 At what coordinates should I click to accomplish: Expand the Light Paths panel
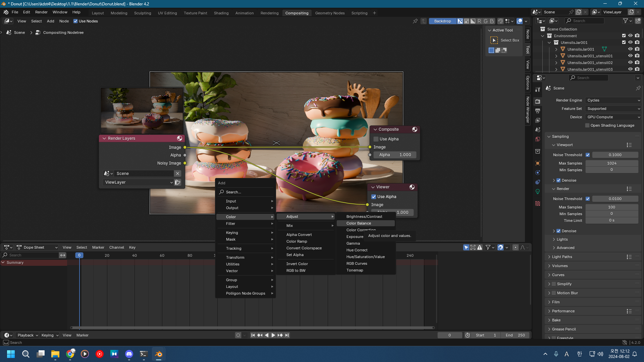(562, 257)
